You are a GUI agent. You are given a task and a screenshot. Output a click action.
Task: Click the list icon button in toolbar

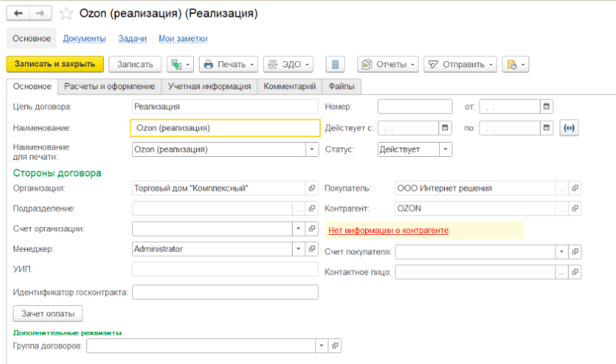(x=335, y=65)
